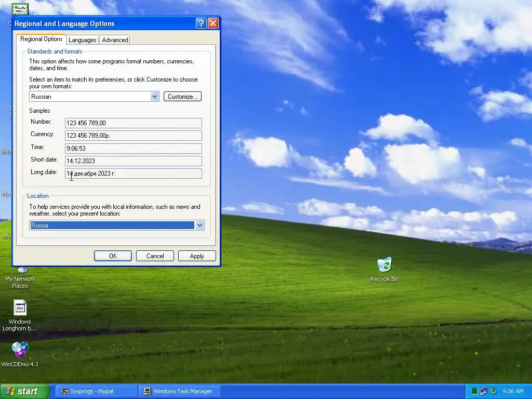Open the Russian format dropdown arrow
The image size is (532, 399).
(154, 96)
